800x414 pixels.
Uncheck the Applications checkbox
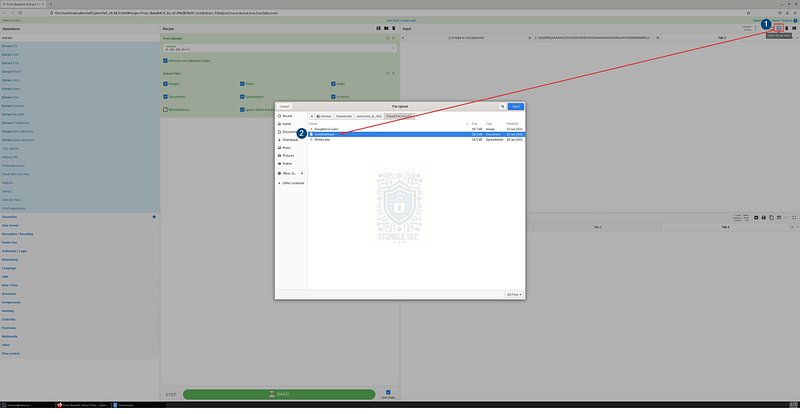[x=242, y=96]
